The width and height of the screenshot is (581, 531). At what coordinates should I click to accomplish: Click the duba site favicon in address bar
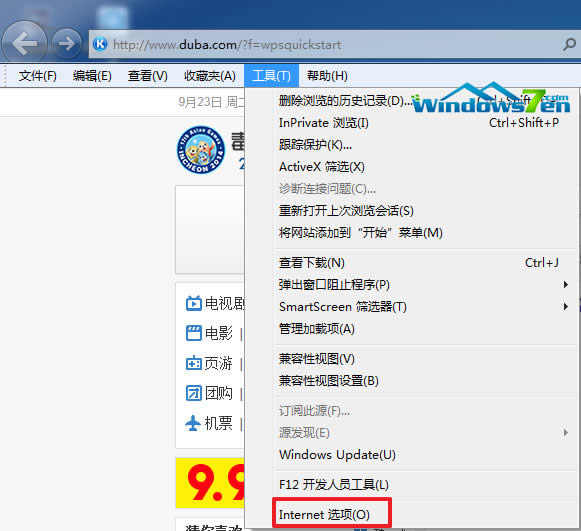tap(100, 44)
